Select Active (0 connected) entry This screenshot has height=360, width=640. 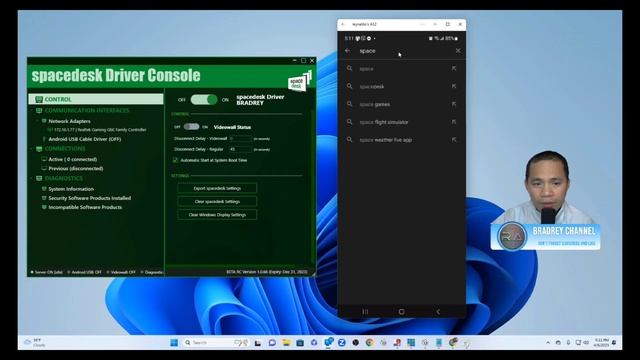(73, 159)
